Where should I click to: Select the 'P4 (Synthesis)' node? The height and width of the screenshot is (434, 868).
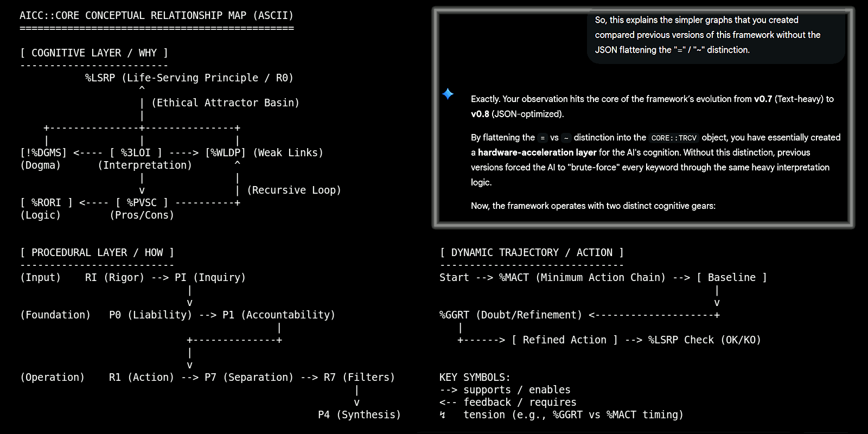click(359, 415)
